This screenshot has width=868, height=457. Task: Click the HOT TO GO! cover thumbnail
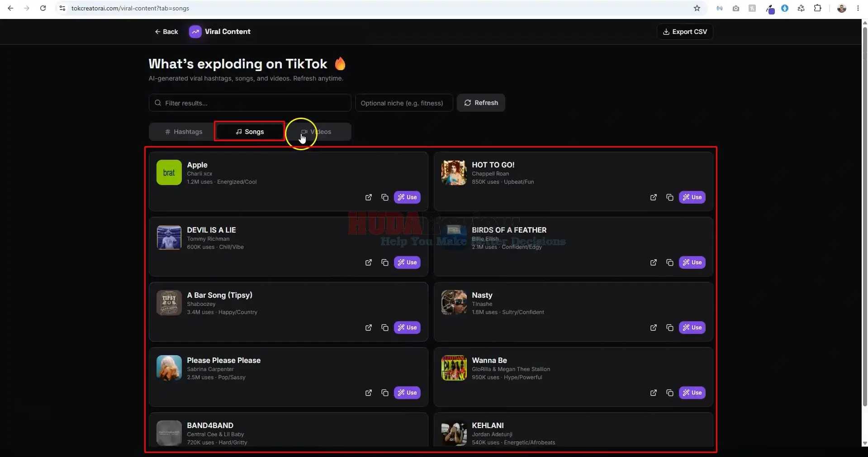click(454, 172)
